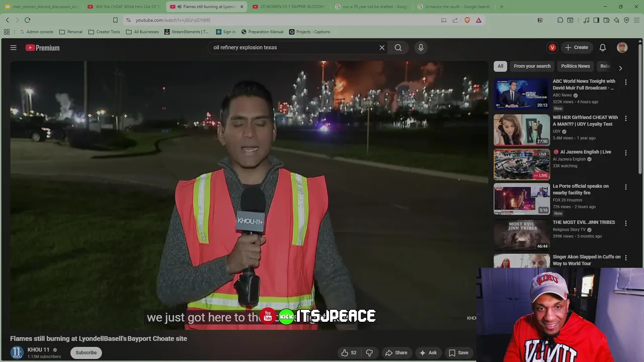Open options for La Porte official video
Screen dimensions: 644x362
click(626, 187)
